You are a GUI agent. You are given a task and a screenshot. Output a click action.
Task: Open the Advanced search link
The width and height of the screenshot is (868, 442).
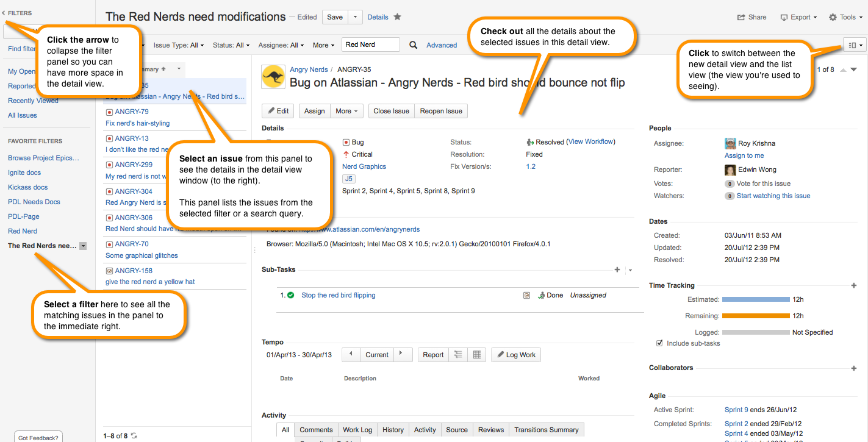(442, 45)
